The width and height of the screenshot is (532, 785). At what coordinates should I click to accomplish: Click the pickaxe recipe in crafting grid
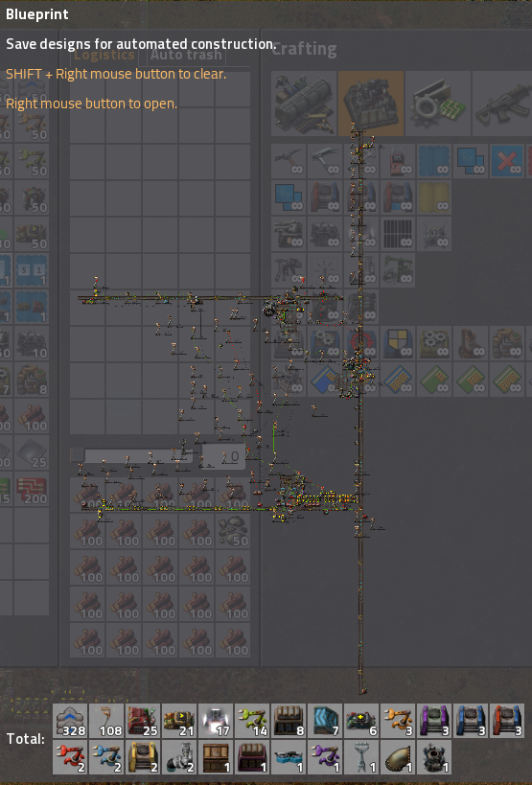coord(289,161)
